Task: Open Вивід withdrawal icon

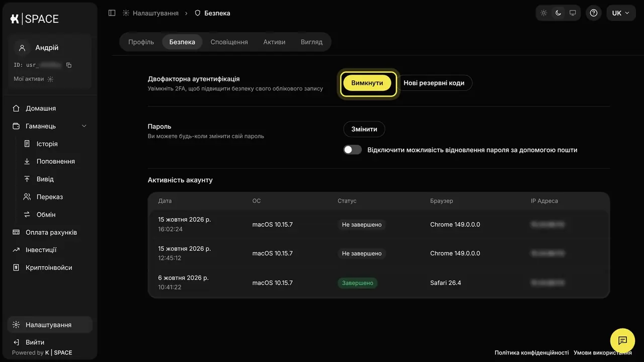Action: point(27,179)
